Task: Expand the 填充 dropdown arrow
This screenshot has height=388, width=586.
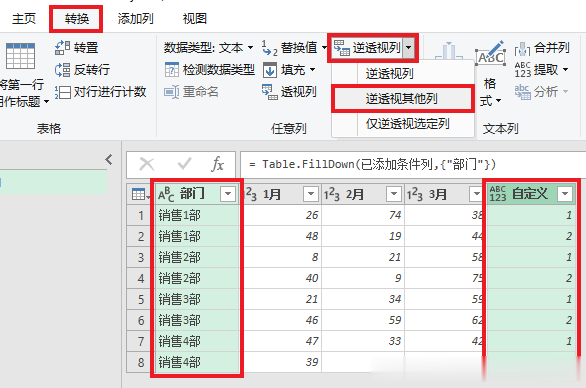Action: pos(312,70)
